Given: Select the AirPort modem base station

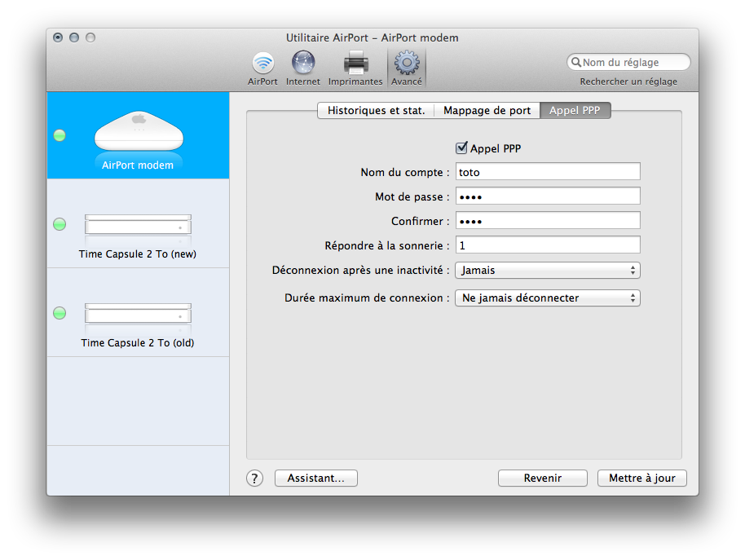Looking at the screenshot, I should (138, 135).
